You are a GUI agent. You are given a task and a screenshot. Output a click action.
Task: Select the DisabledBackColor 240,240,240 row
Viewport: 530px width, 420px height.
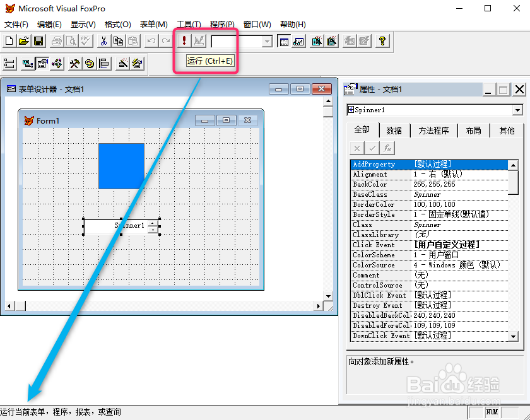[x=429, y=315]
